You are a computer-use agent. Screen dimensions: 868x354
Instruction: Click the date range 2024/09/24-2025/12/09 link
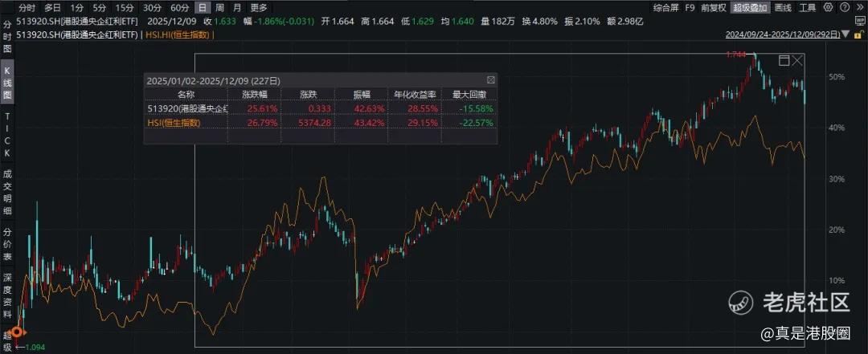pos(784,35)
